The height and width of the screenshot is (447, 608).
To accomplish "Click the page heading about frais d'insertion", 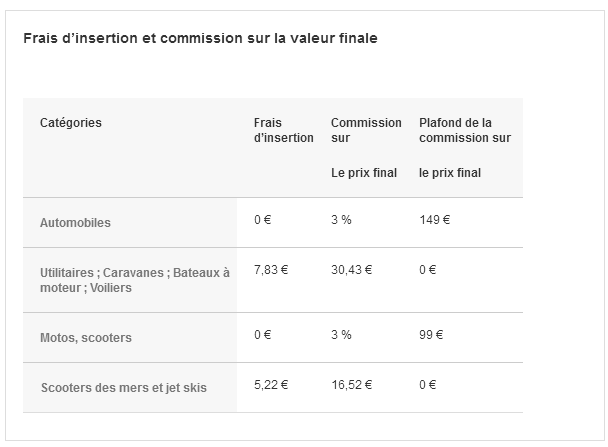I will pos(200,38).
